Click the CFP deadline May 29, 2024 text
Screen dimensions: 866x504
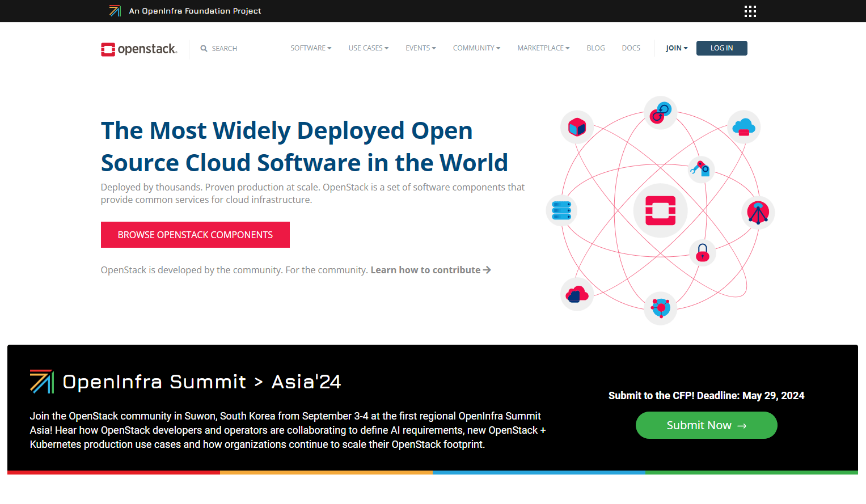706,396
